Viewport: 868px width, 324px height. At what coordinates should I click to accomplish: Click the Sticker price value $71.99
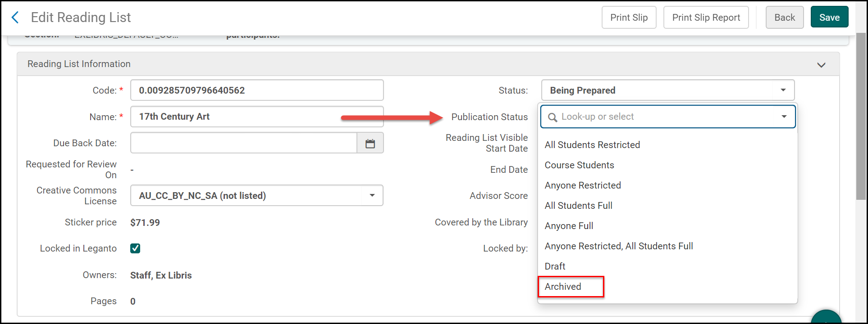click(x=145, y=223)
